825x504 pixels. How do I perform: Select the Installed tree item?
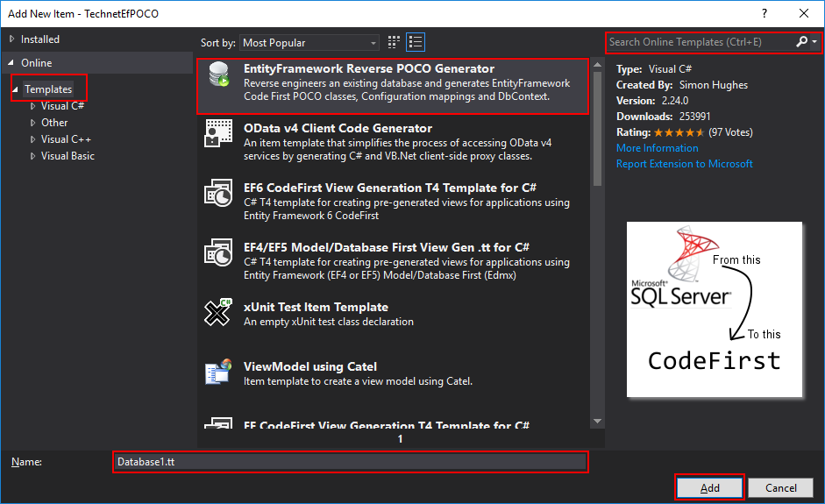coord(40,39)
